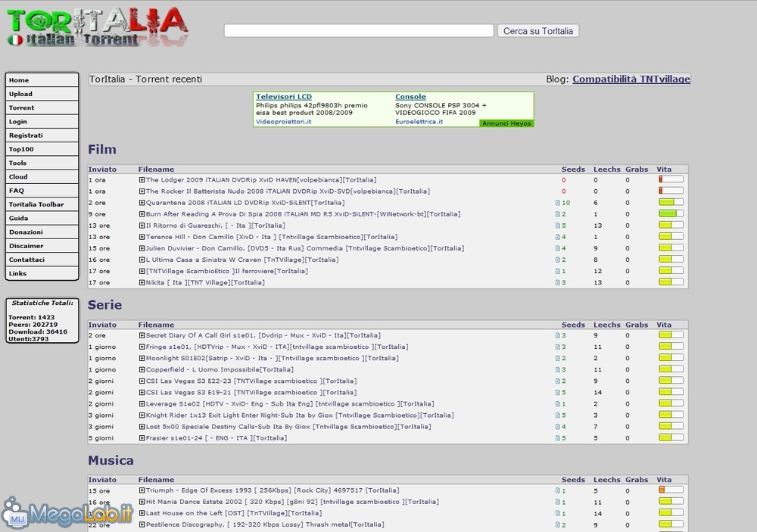Click the Annunci Heyos ad label
This screenshot has width=757, height=532.
(x=506, y=123)
